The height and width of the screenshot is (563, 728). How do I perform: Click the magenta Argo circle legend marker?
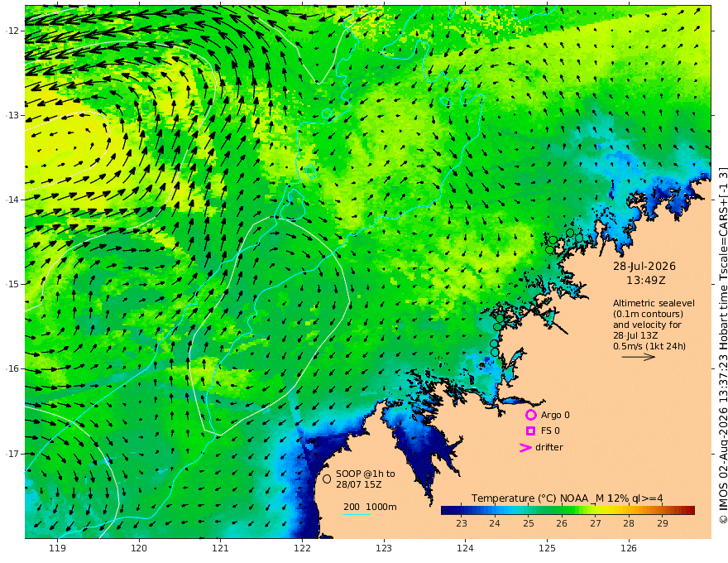click(530, 415)
